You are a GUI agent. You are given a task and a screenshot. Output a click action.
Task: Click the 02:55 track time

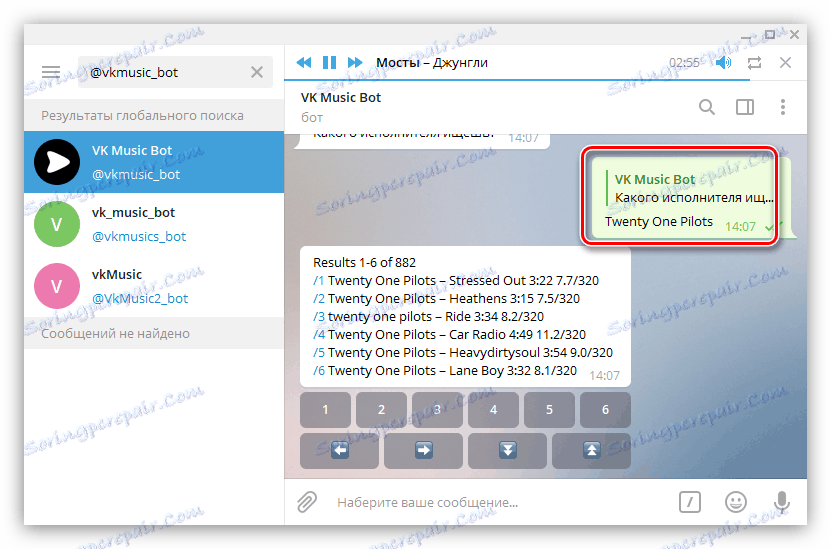click(684, 63)
